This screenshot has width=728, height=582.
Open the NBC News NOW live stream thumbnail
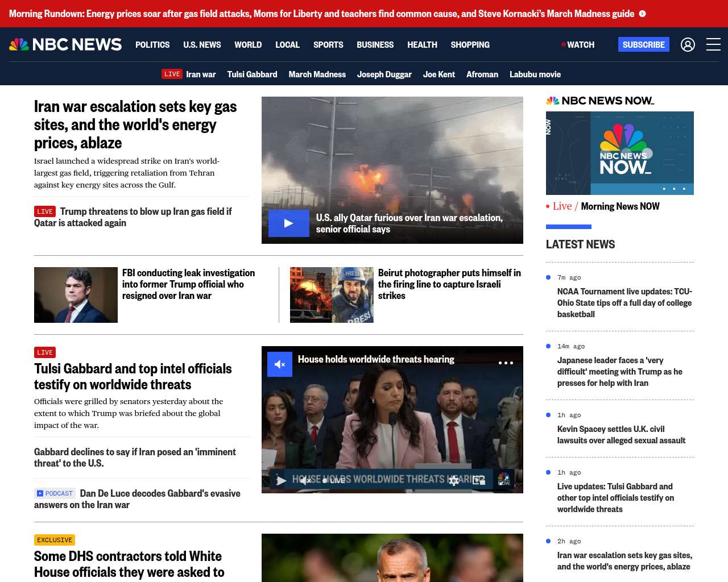pyautogui.click(x=619, y=153)
